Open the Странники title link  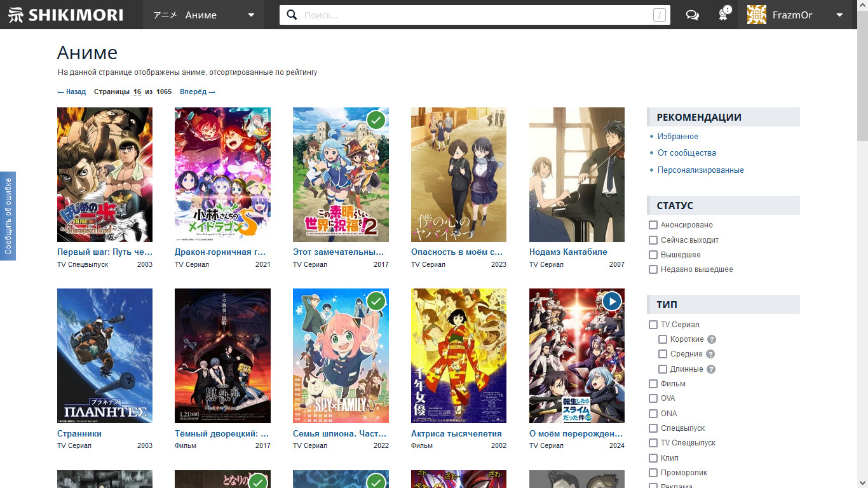[x=79, y=434]
